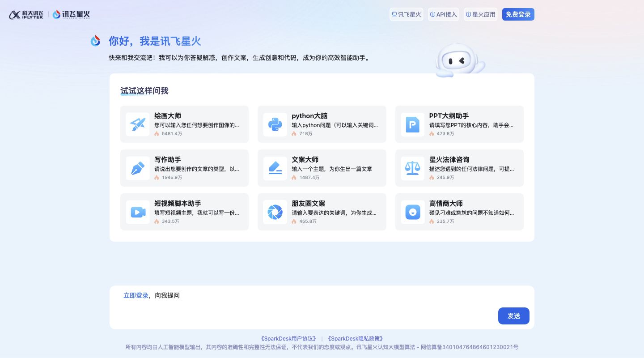This screenshot has height=358, width=644.
Task: Click the flame icon next to 455.8万
Action: tap(294, 222)
